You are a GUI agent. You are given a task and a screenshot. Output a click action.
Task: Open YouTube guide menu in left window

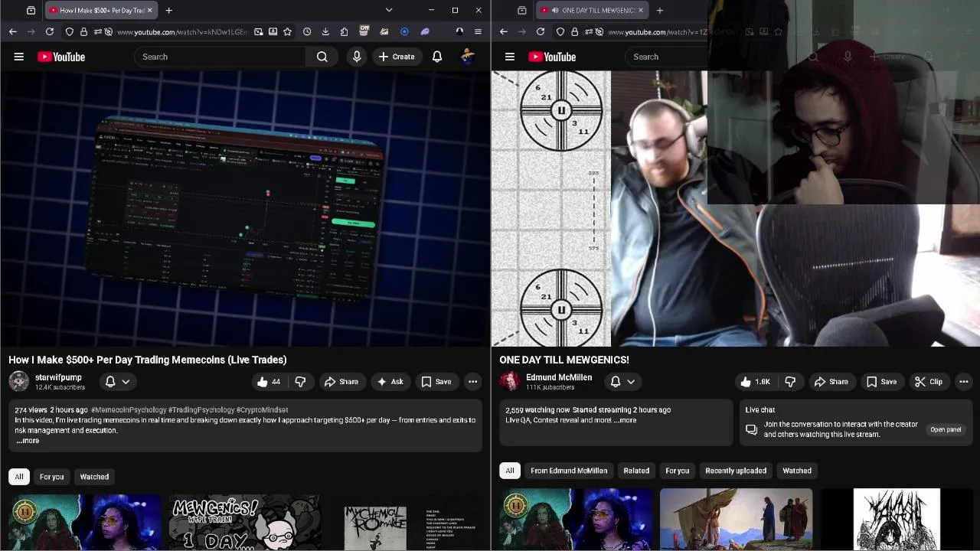(19, 57)
